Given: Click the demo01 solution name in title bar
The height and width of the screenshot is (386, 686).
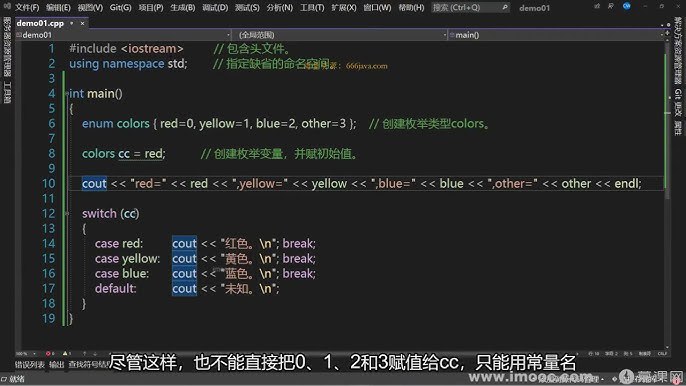Looking at the screenshot, I should pyautogui.click(x=534, y=8).
